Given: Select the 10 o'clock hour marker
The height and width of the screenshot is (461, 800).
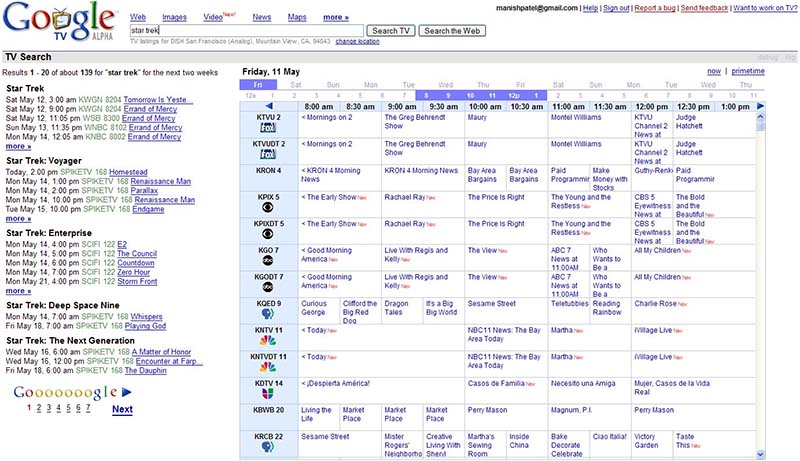Looking at the screenshot, I should coord(471,95).
